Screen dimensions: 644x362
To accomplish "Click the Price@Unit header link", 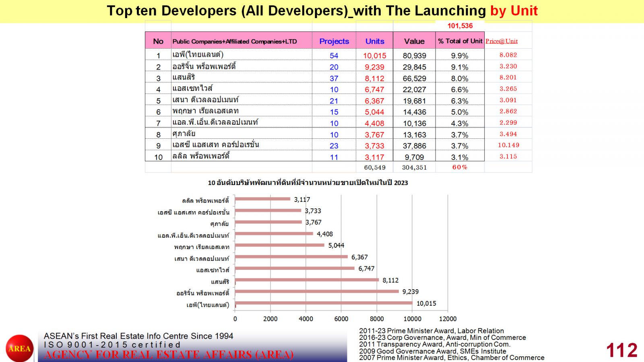I will coord(502,41).
